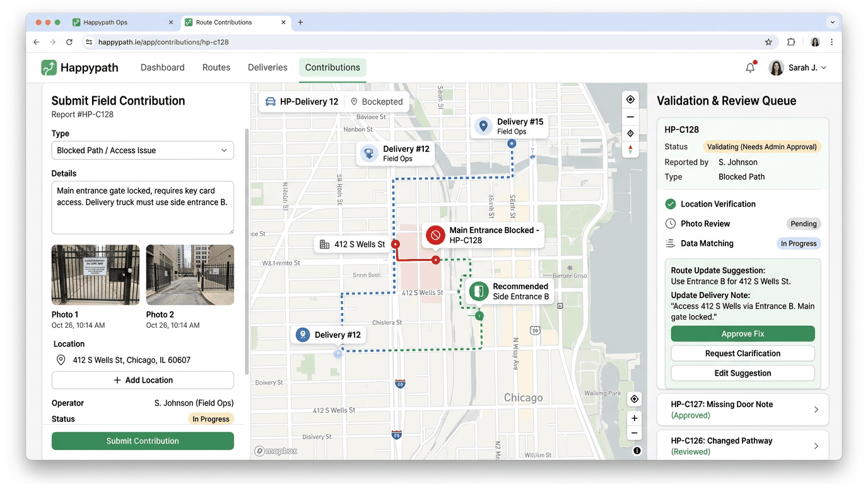Screen dimensions: 868x484
Task: Click the Delivery #15 pin icon
Action: point(483,126)
